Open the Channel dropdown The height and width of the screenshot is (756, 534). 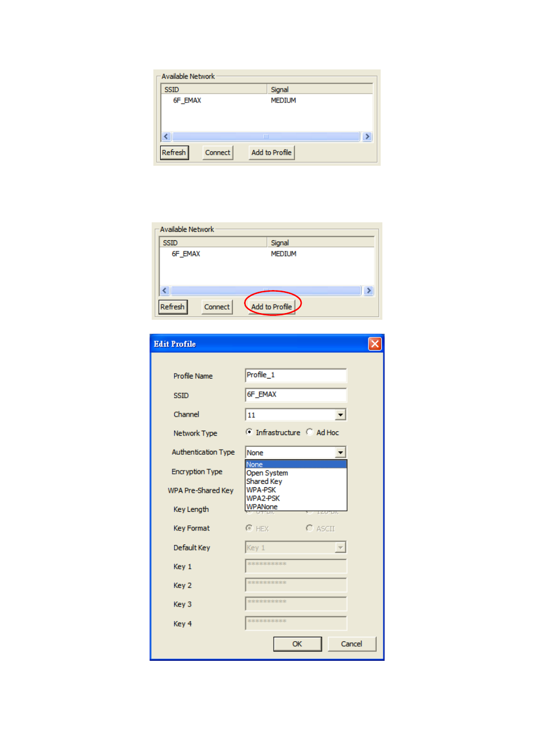pos(340,415)
